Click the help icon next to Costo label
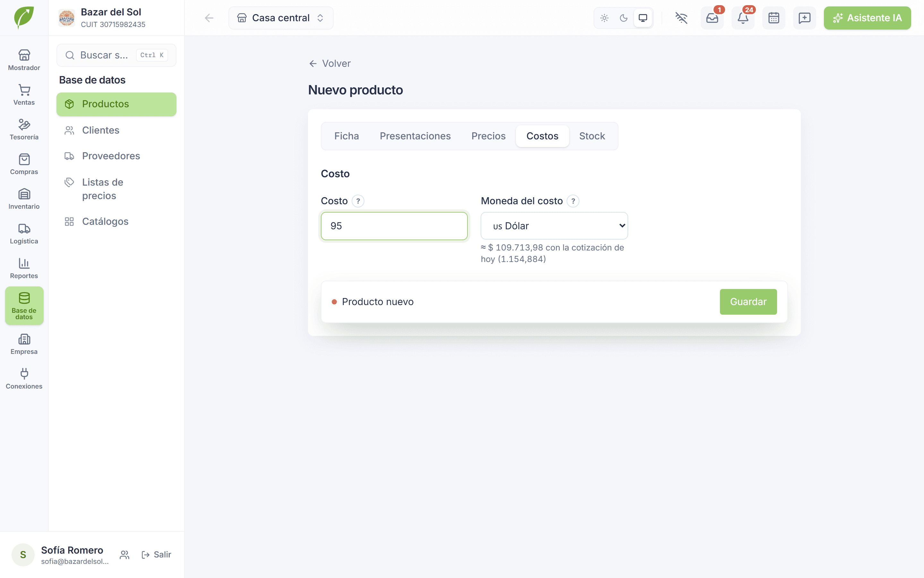The image size is (924, 578). (x=358, y=201)
